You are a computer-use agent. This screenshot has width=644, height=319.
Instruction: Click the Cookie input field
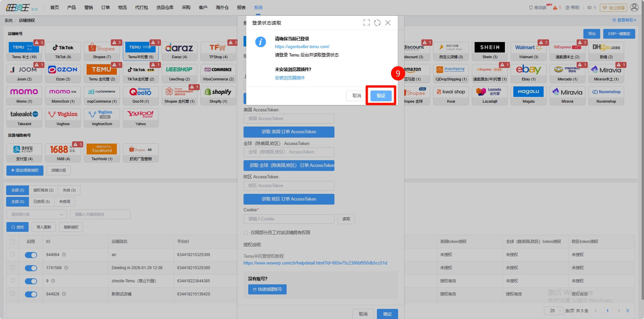point(289,219)
